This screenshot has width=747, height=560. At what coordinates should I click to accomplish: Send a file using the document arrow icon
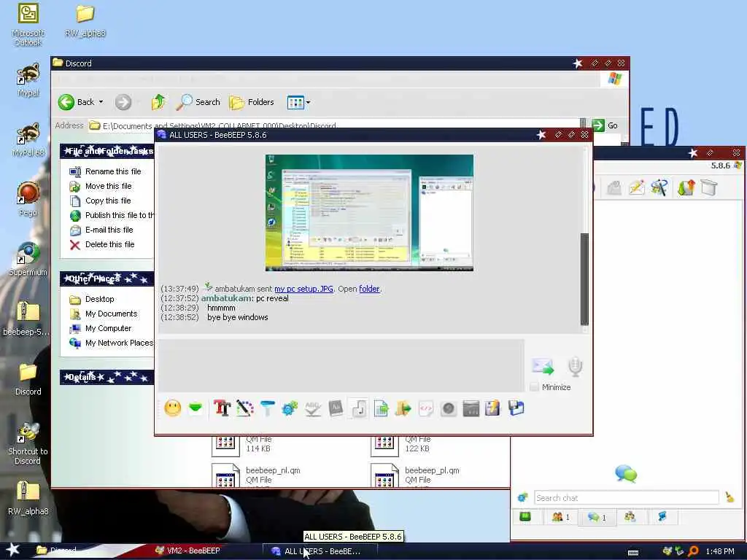pos(381,408)
